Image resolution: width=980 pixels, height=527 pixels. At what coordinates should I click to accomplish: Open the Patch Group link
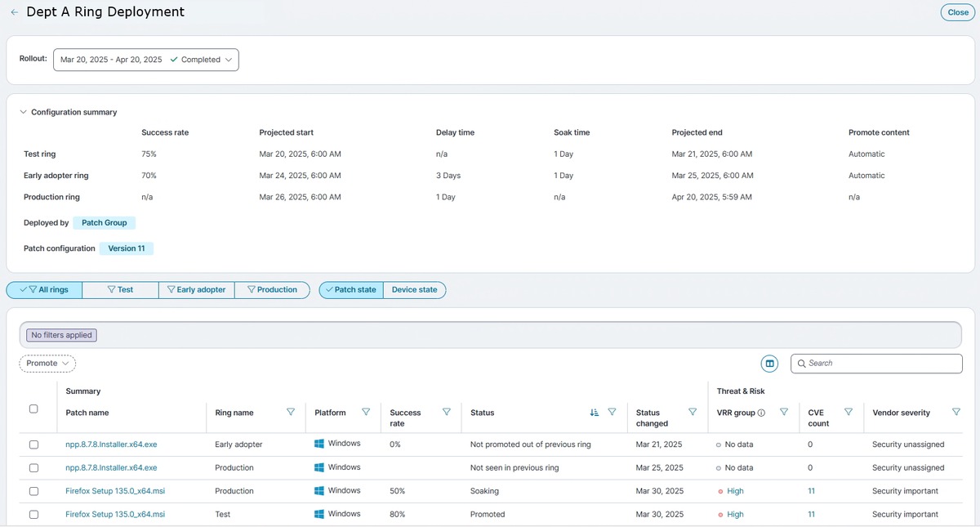coord(105,222)
